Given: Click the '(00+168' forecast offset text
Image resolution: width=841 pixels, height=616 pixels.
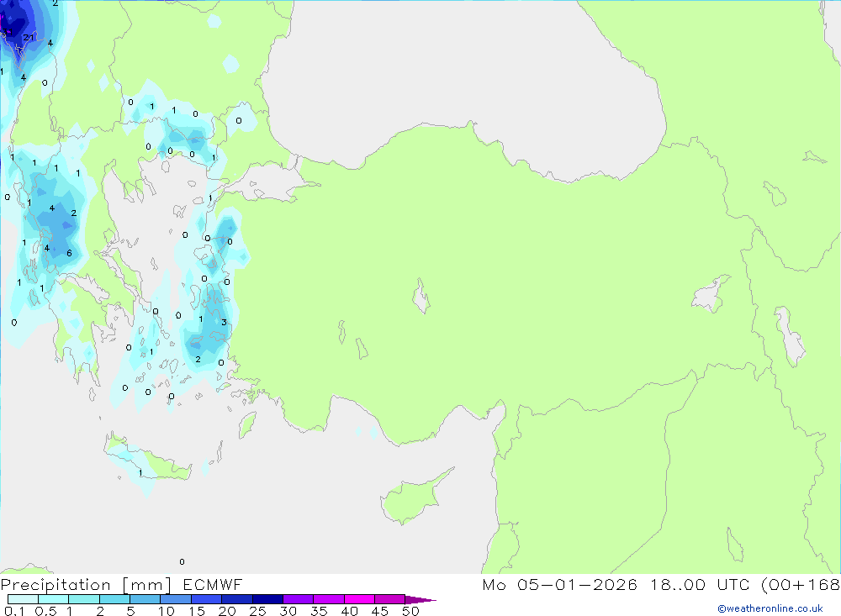Looking at the screenshot, I should click(801, 584).
